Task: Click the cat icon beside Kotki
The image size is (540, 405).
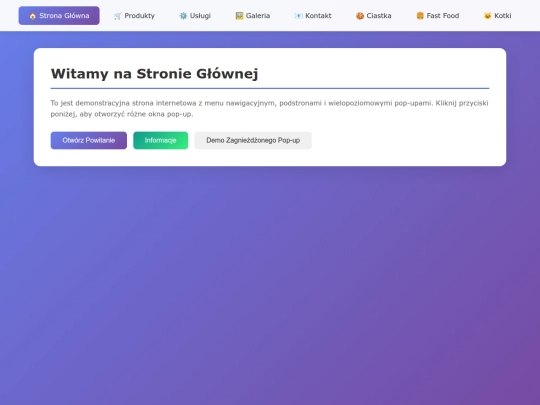Action: [x=488, y=16]
